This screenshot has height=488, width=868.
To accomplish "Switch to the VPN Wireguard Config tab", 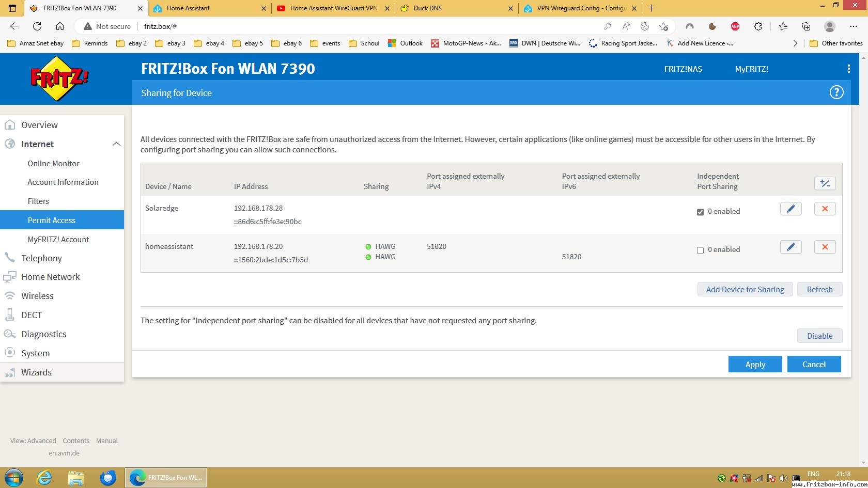I will click(x=580, y=8).
